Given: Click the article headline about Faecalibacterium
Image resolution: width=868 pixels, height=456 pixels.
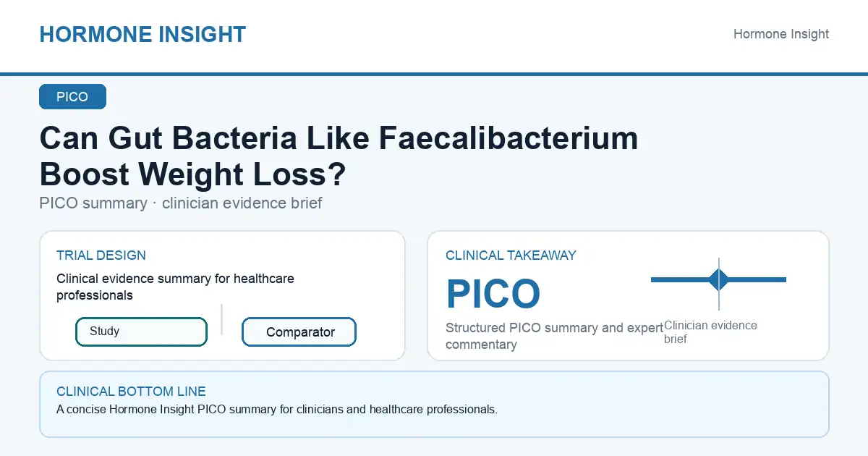Looking at the screenshot, I should click(339, 156).
